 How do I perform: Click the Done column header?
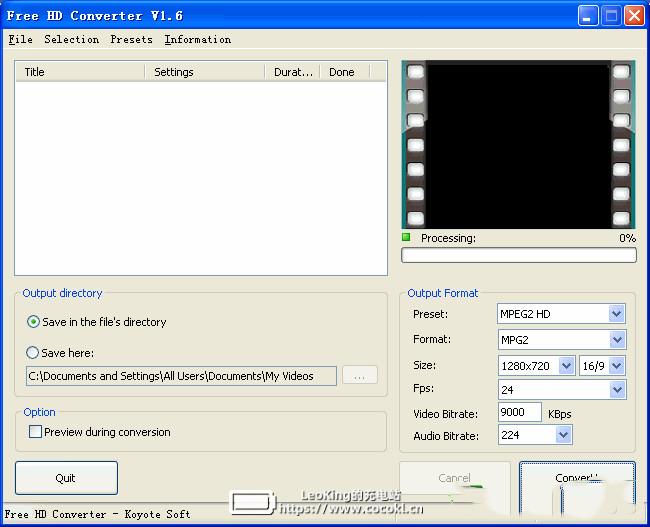coord(345,72)
